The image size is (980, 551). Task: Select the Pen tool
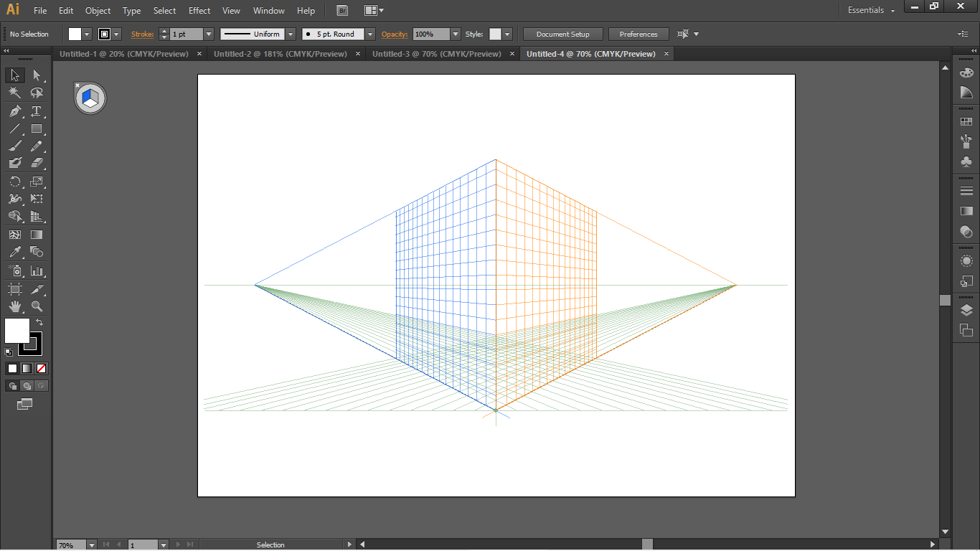click(x=14, y=111)
